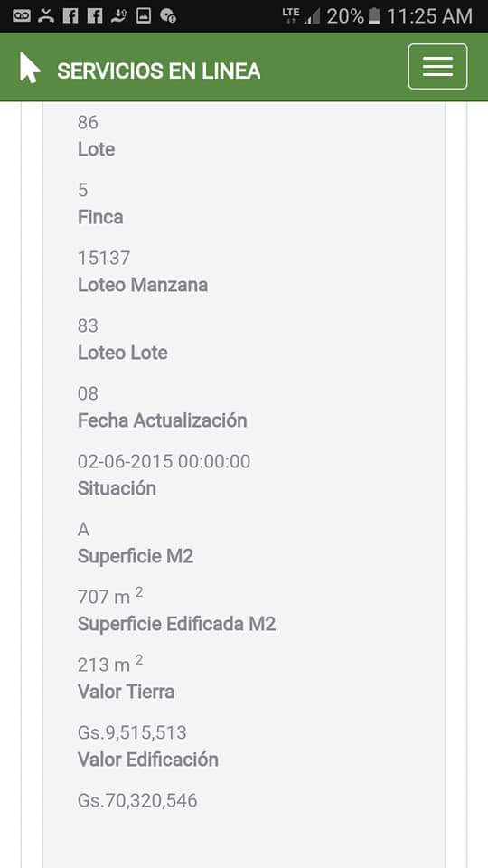The height and width of the screenshot is (868, 488).
Task: Click the 11:25 AM clock
Action: point(429,16)
